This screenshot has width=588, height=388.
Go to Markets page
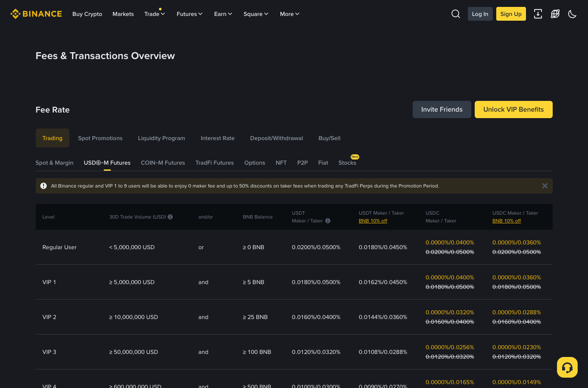[x=123, y=14]
